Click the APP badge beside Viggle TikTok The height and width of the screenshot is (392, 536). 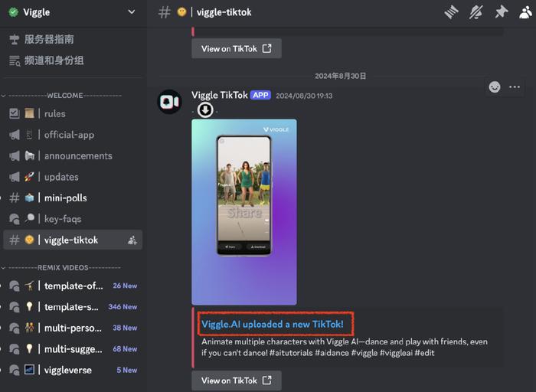[x=260, y=95]
